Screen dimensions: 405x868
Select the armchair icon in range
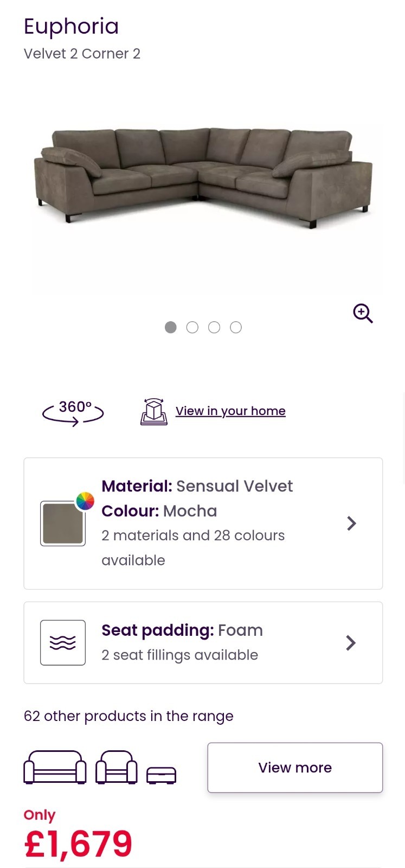116,767
